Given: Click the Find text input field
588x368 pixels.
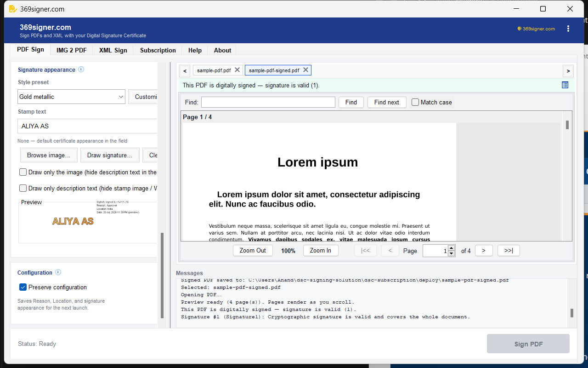Looking at the screenshot, I should tap(268, 102).
